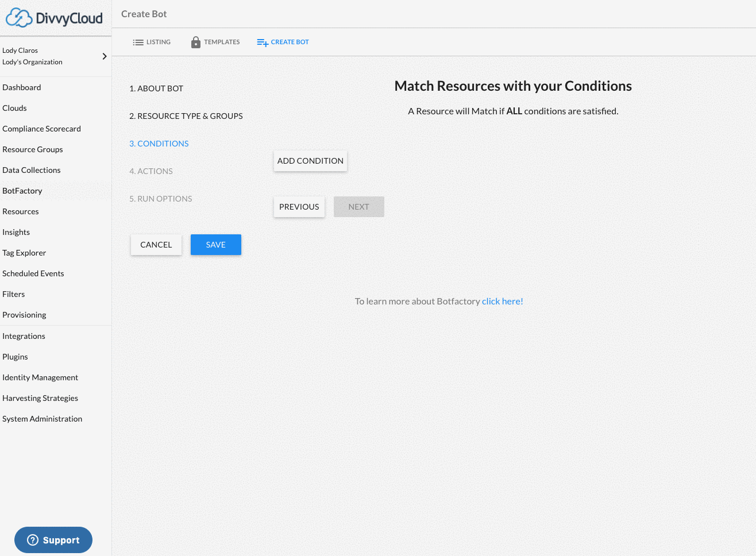
Task: Select step 4 Actions
Action: [x=151, y=171]
